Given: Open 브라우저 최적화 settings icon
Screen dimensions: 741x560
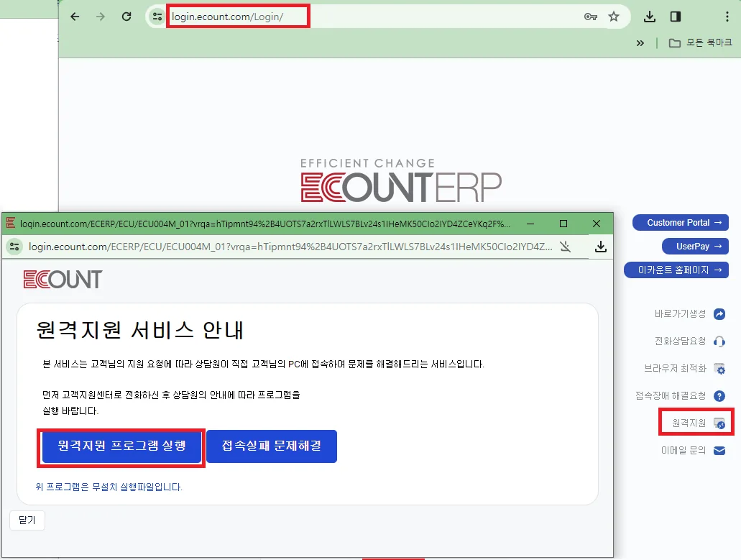Looking at the screenshot, I should pyautogui.click(x=719, y=369).
